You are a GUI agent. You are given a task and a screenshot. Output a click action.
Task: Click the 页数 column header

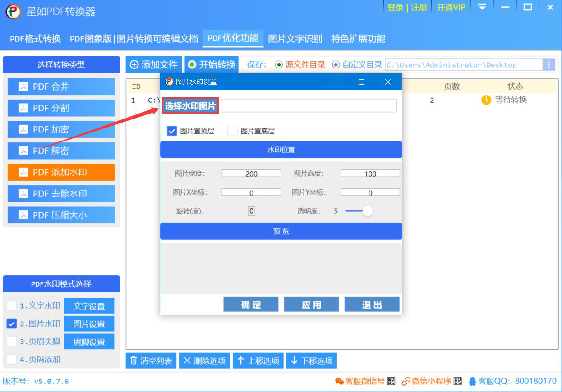(451, 87)
